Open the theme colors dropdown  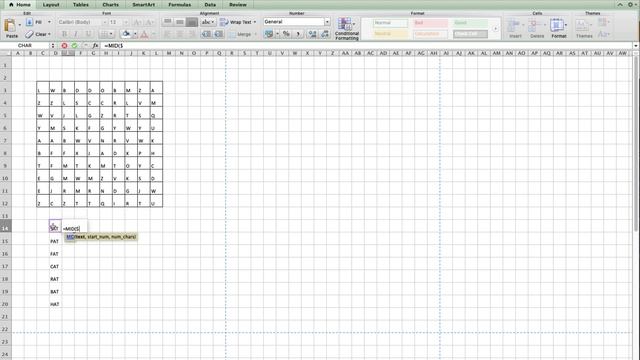604,22
